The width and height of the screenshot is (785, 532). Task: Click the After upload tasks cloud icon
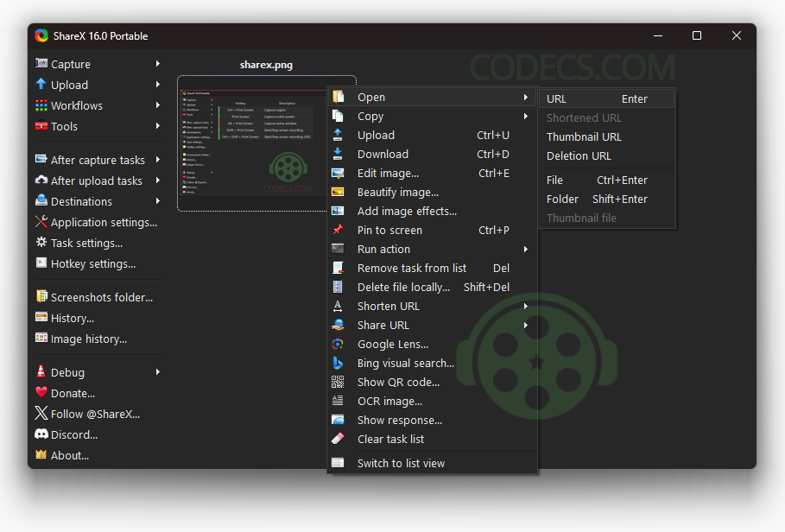tap(41, 180)
